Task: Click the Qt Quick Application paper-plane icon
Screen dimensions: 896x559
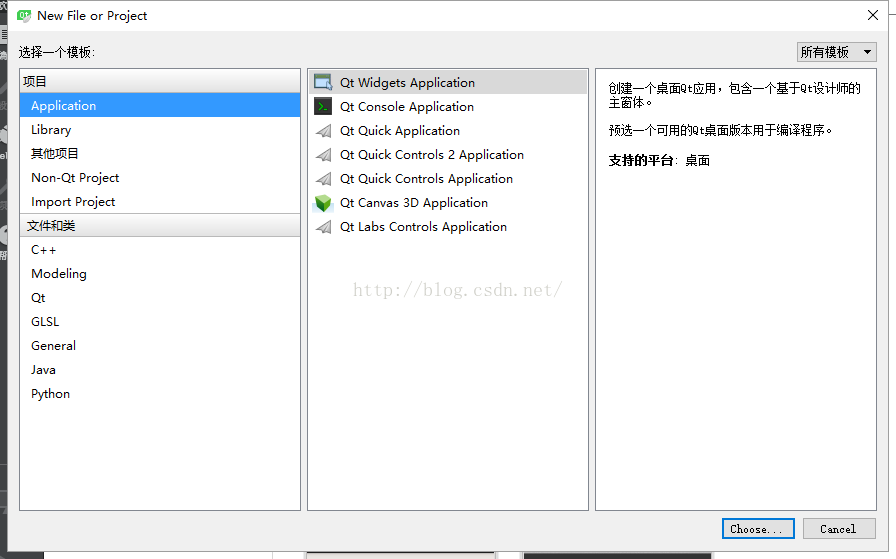Action: pyautogui.click(x=323, y=131)
